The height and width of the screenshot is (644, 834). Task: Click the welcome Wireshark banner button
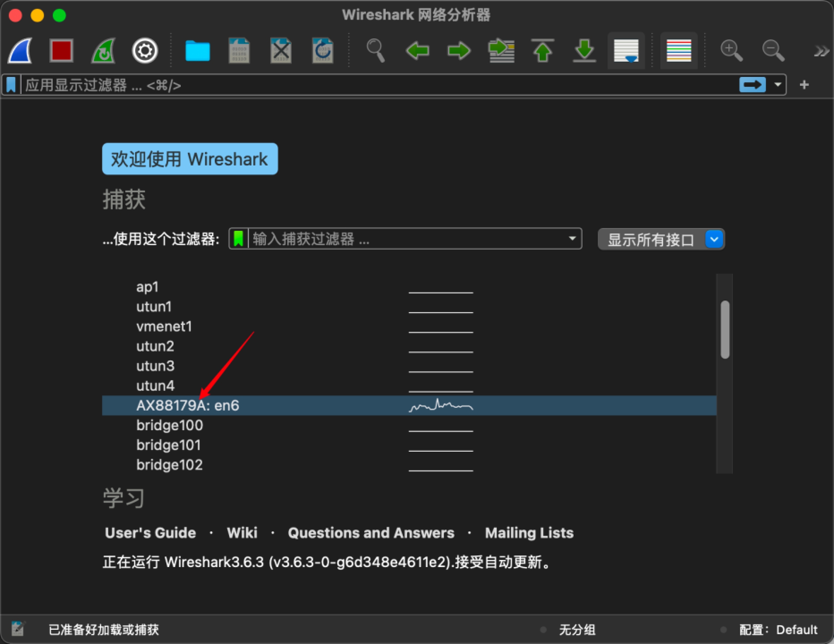(x=190, y=159)
